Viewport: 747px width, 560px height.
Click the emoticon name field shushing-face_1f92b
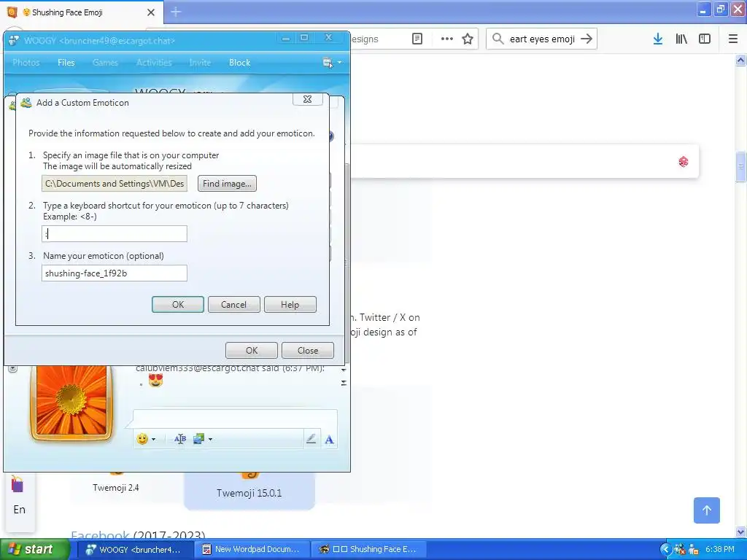[x=115, y=273]
